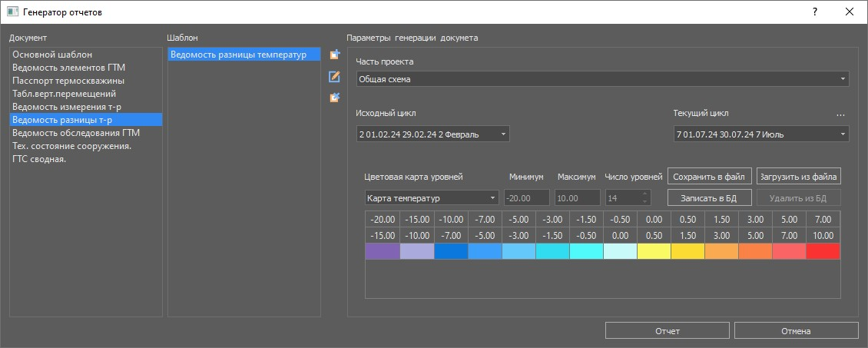Click Записать в БД button

(x=708, y=198)
